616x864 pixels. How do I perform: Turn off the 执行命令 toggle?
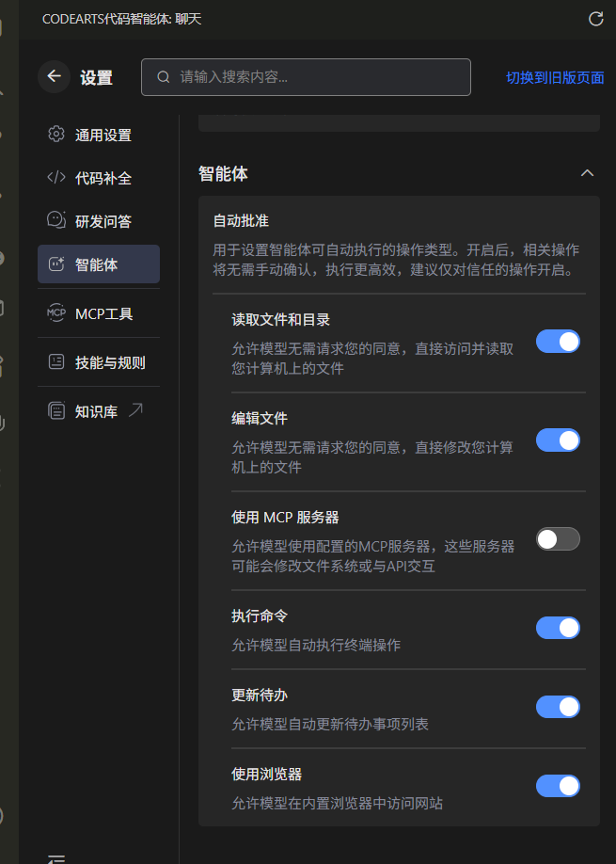point(558,628)
